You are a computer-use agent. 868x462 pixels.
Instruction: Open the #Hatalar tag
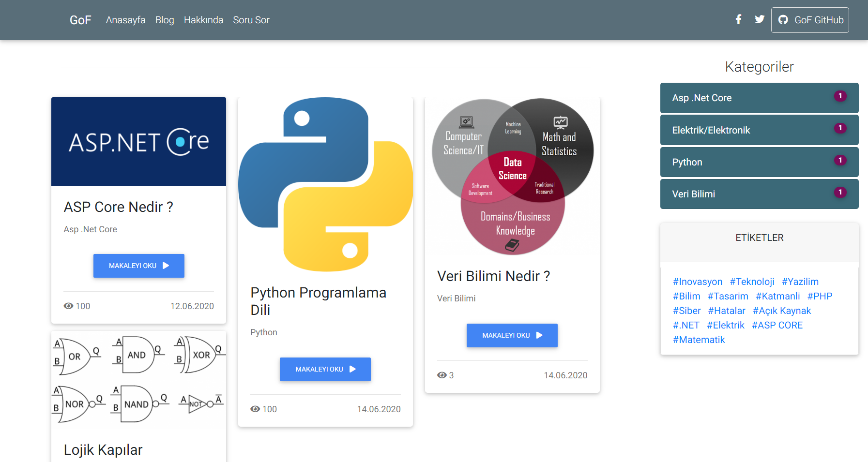[727, 311]
